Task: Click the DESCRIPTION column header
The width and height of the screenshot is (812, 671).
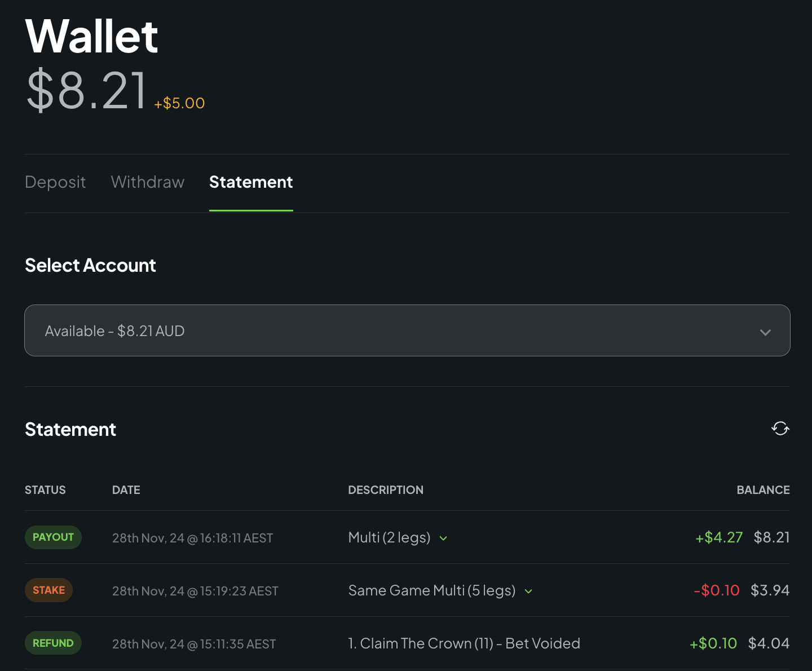Action: [386, 490]
